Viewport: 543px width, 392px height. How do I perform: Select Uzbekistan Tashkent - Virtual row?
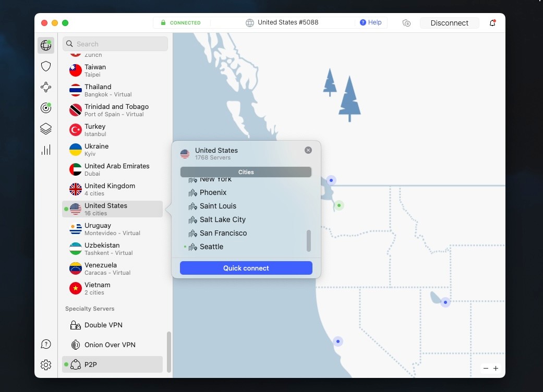(x=112, y=249)
